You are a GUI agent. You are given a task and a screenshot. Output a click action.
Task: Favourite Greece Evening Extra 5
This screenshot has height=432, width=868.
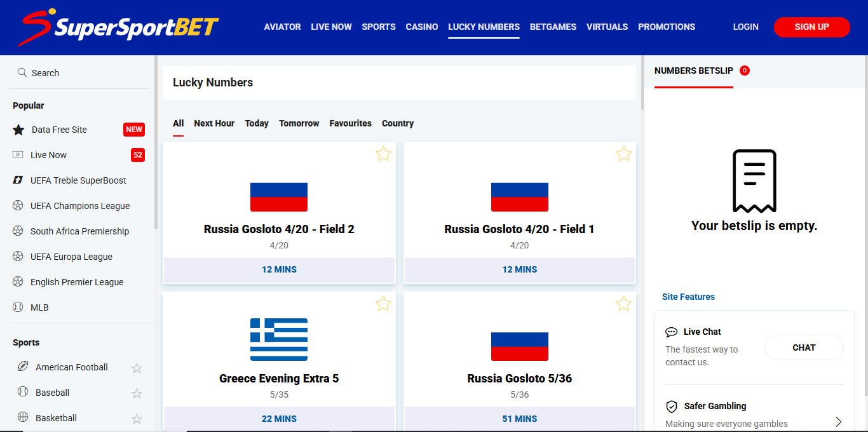383,304
